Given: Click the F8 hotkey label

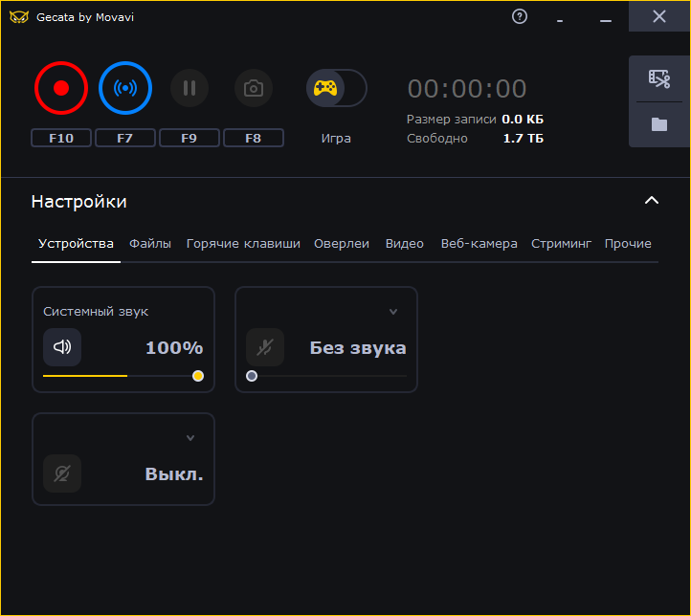Looking at the screenshot, I should (254, 138).
